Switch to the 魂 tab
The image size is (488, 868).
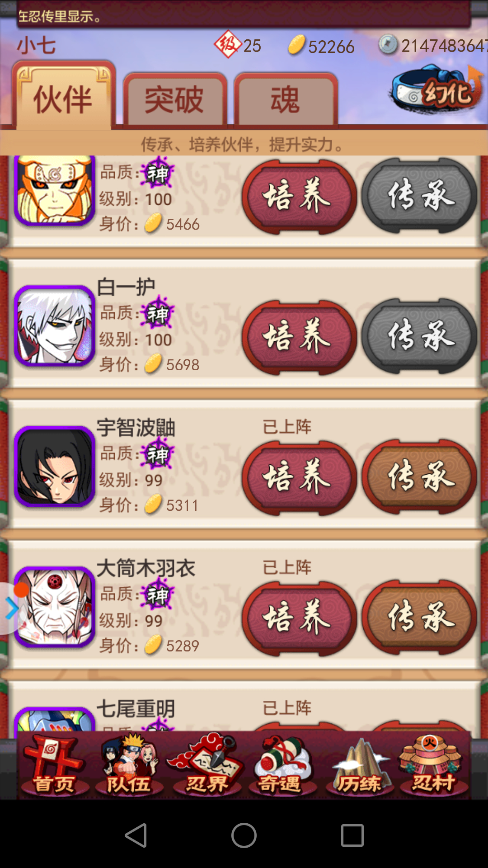286,99
